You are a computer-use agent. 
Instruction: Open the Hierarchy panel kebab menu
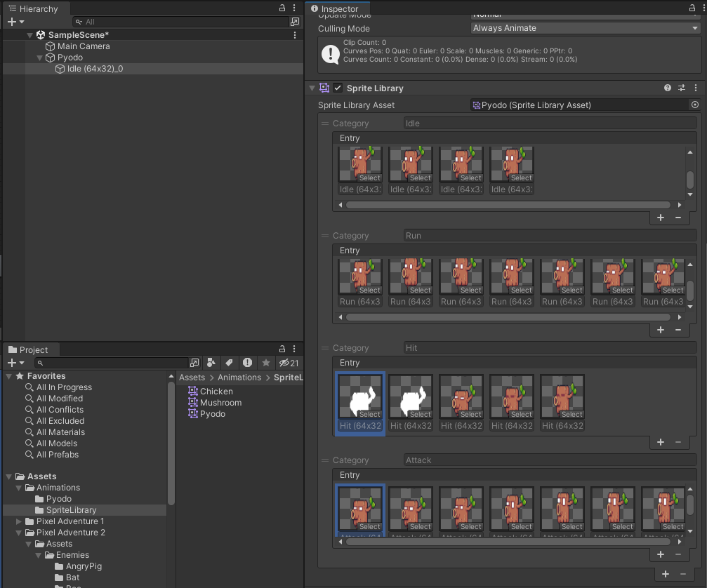(294, 8)
